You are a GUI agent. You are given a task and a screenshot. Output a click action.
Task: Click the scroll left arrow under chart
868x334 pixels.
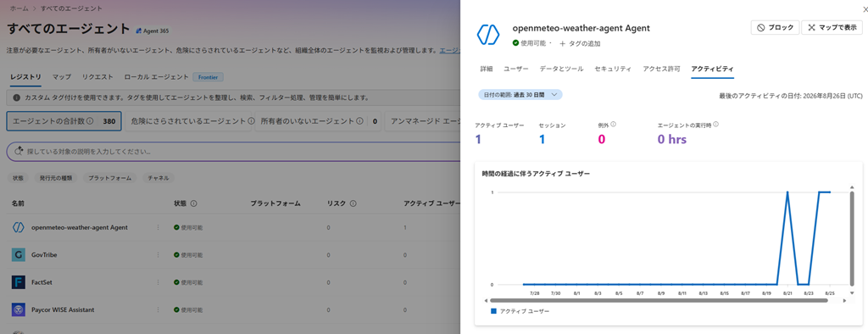(486, 301)
